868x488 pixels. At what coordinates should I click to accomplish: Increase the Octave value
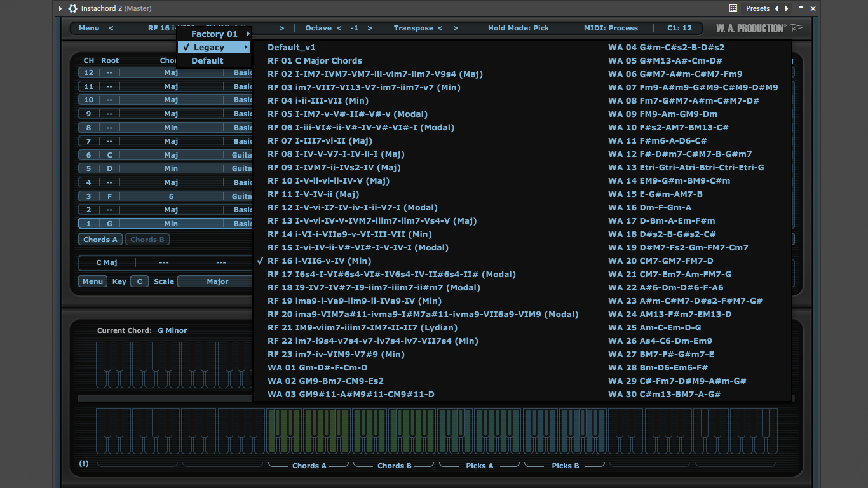coord(370,28)
